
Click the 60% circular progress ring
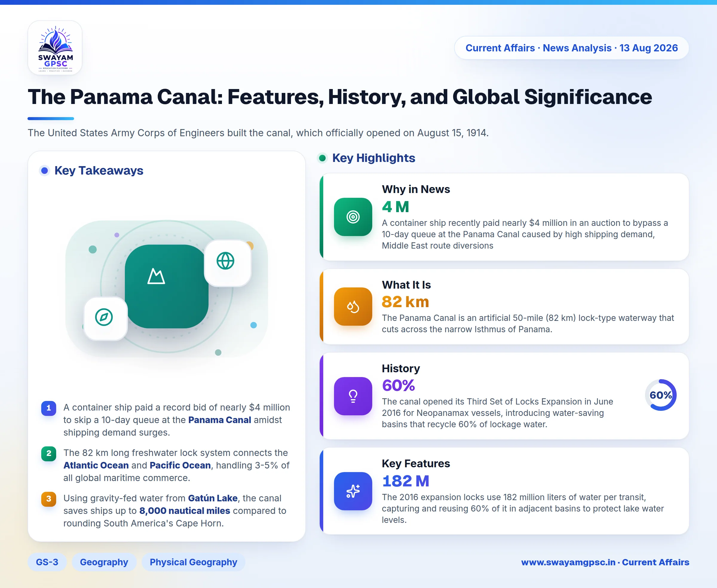point(661,395)
